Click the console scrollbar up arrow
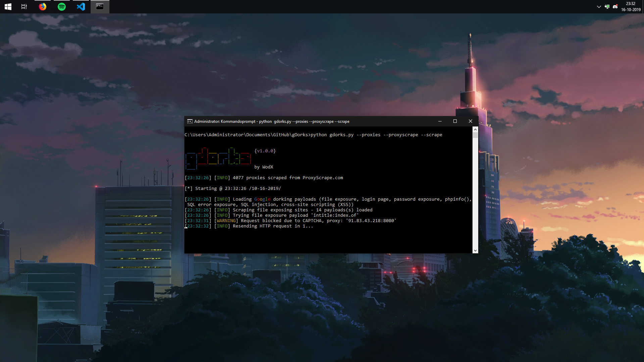 tap(475, 129)
